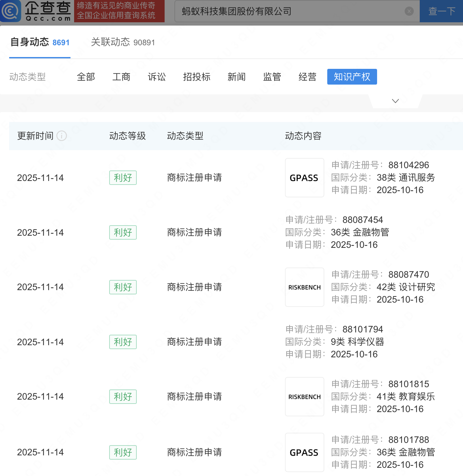463x476 pixels.
Task: Select the 招投标 filter
Action: (x=197, y=77)
